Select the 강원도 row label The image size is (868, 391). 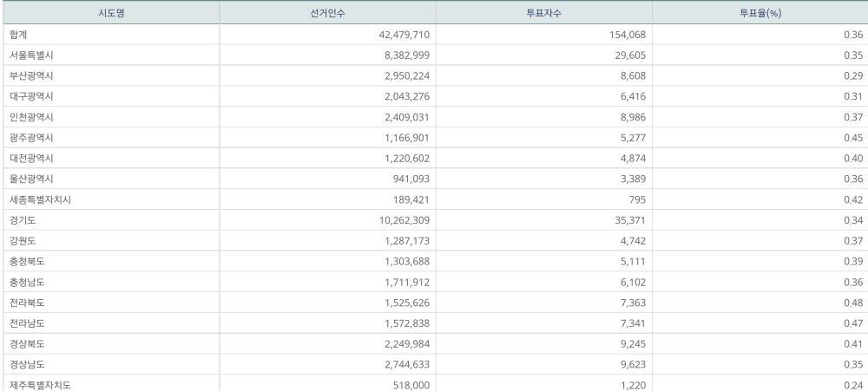pyautogui.click(x=22, y=239)
